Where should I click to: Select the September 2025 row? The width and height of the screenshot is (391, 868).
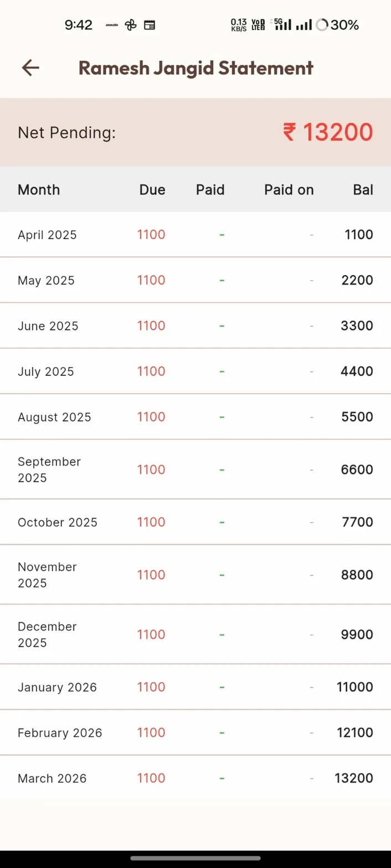tap(49, 469)
